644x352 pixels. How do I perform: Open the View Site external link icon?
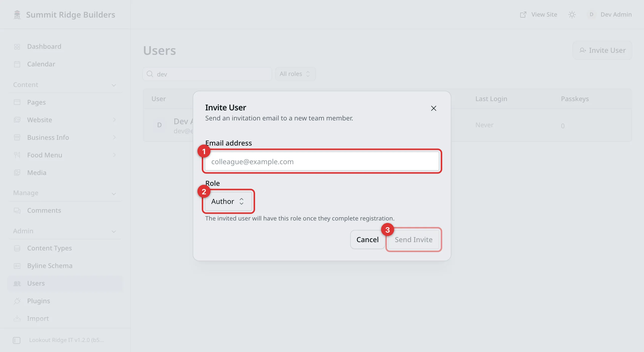tap(523, 15)
